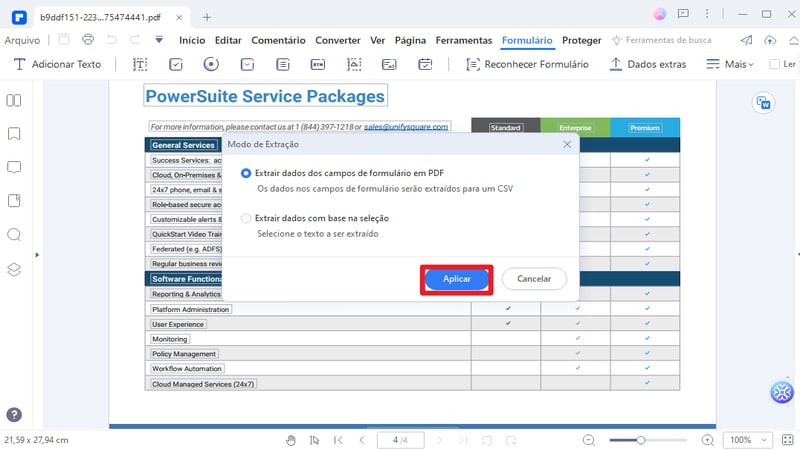This screenshot has width=800, height=450.
Task: Expand the left sidebar arrow
Action: click(x=37, y=255)
